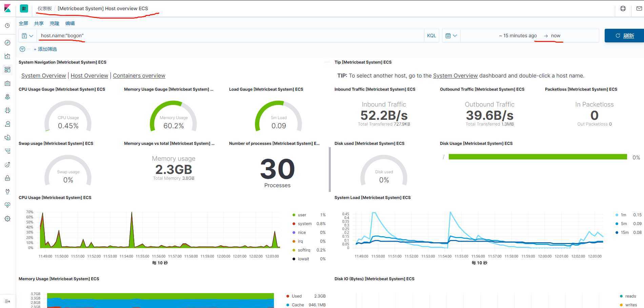The height and width of the screenshot is (308, 644).
Task: Open Stack Monitoring heartbeat icon
Action: click(x=7, y=205)
